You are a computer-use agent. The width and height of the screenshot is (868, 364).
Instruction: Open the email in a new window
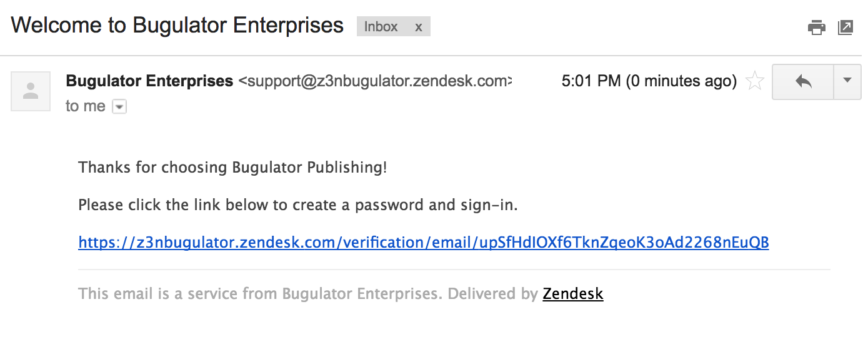(x=845, y=27)
